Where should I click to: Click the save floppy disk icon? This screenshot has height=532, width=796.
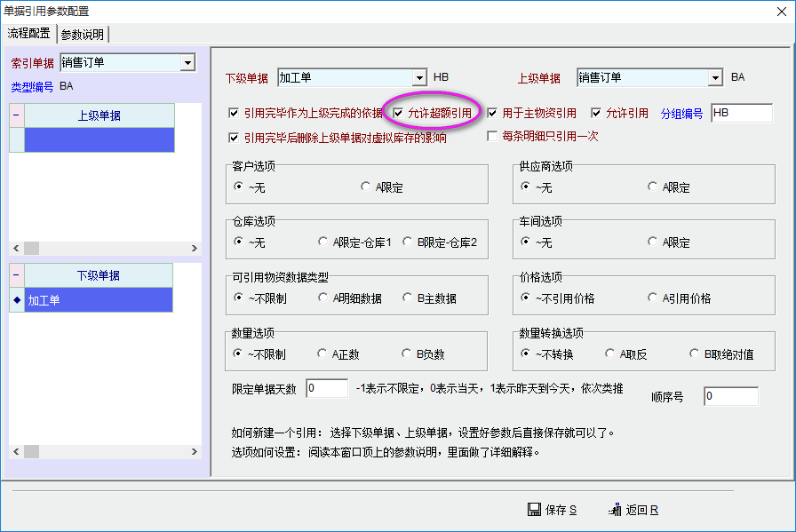tap(534, 510)
